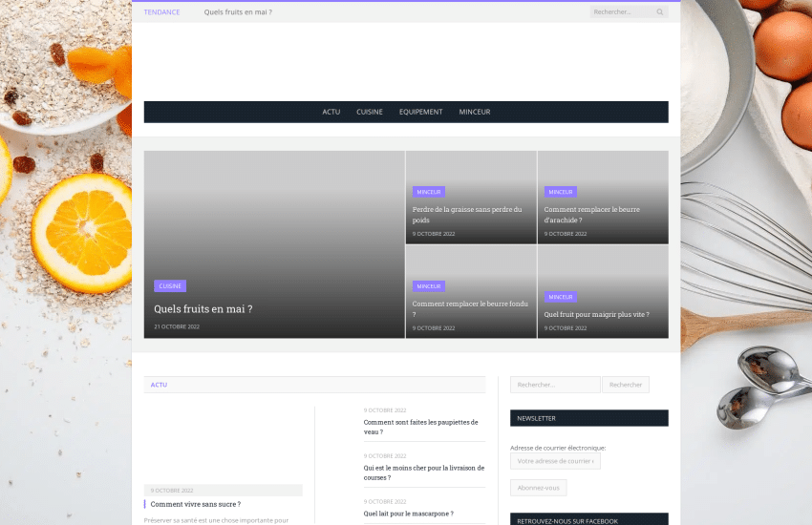The width and height of the screenshot is (812, 525).
Task: Type in the top Rechercher search field
Action: [x=621, y=12]
